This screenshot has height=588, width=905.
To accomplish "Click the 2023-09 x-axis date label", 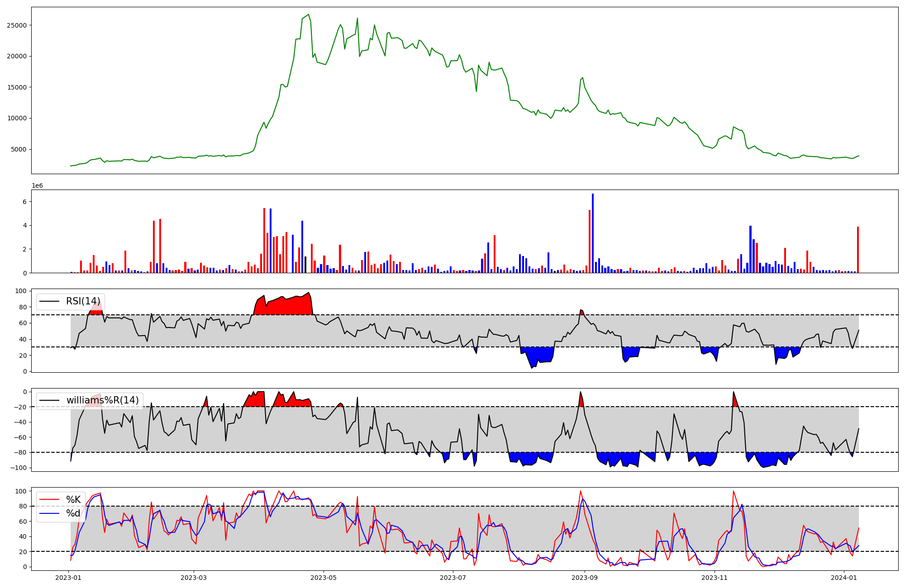I will pos(585,578).
